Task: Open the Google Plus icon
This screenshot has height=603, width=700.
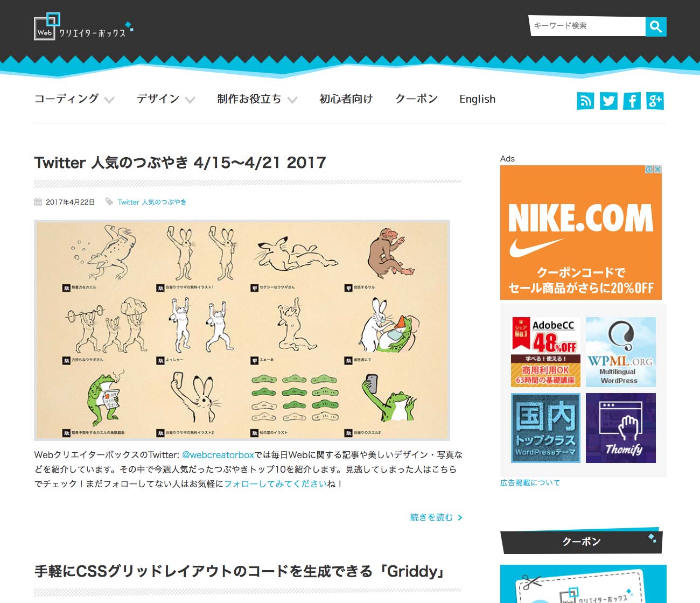Action: [655, 101]
